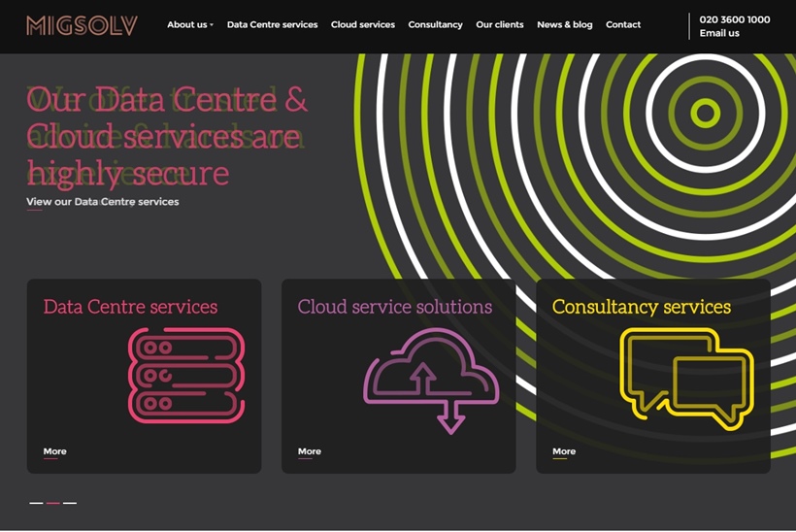Select the first carousel slide indicator
Screen dimensions: 796x532
point(37,503)
